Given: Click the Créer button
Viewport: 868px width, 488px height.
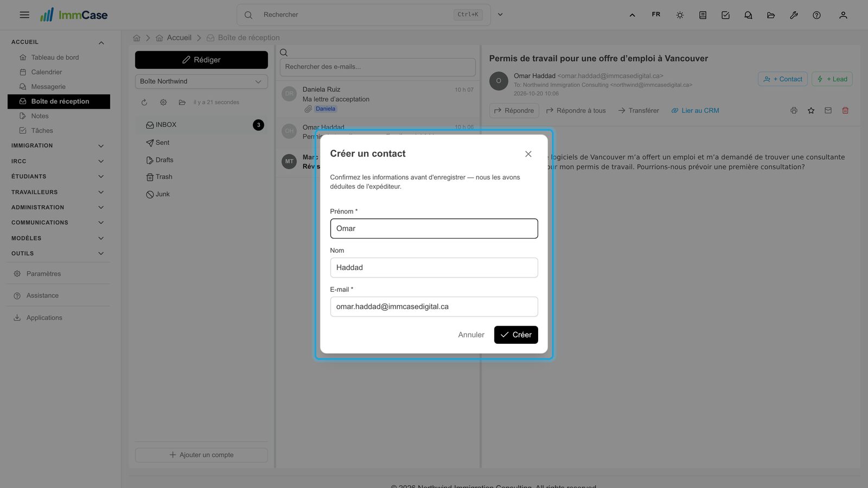Looking at the screenshot, I should coord(516,335).
